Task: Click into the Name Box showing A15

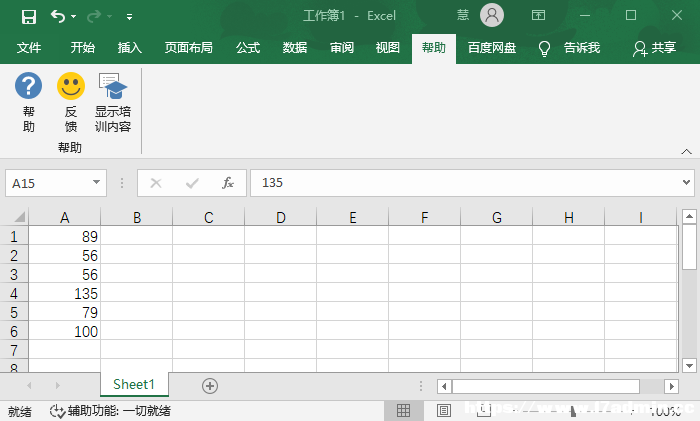Action: pos(49,183)
